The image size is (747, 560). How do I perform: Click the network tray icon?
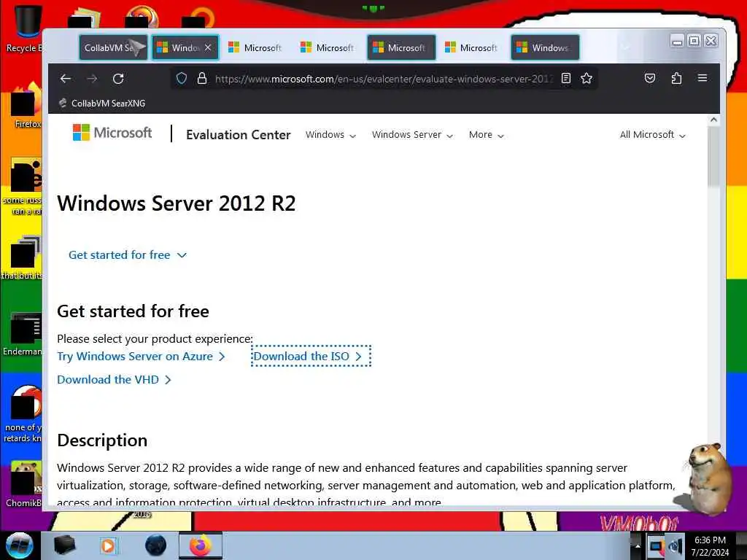pyautogui.click(x=656, y=546)
